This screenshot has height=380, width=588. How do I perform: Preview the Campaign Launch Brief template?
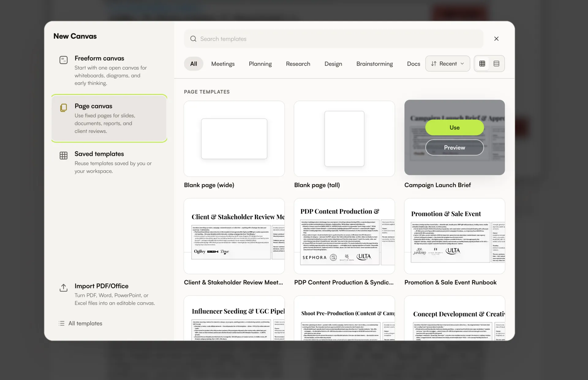(454, 148)
